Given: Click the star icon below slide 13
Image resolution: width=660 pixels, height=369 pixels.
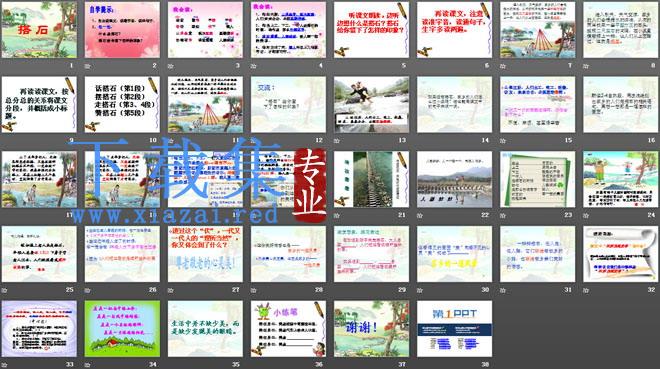Looking at the screenshot, I should tap(337, 141).
